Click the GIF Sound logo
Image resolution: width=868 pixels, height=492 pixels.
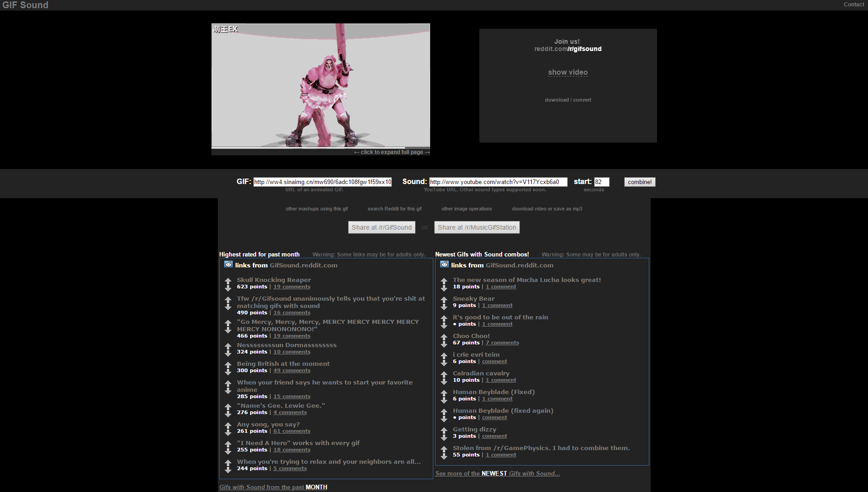25,5
